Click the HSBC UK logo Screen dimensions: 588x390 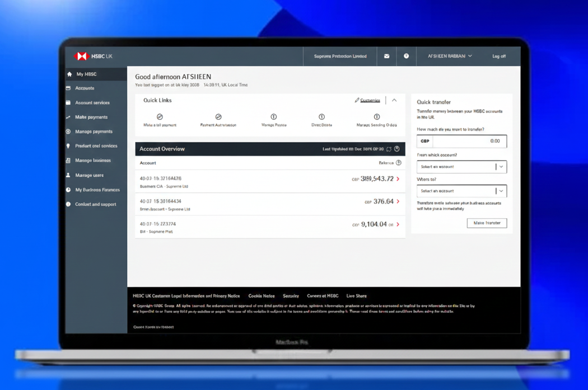tap(93, 56)
